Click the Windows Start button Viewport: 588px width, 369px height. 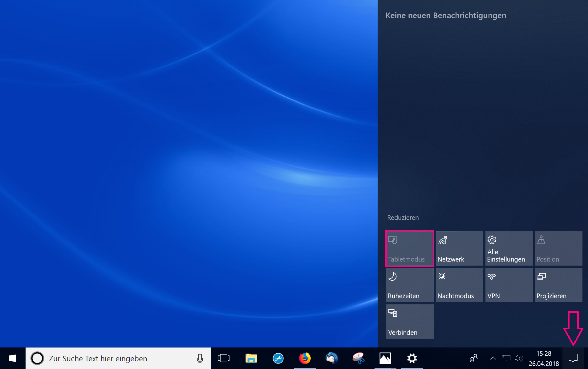13,358
